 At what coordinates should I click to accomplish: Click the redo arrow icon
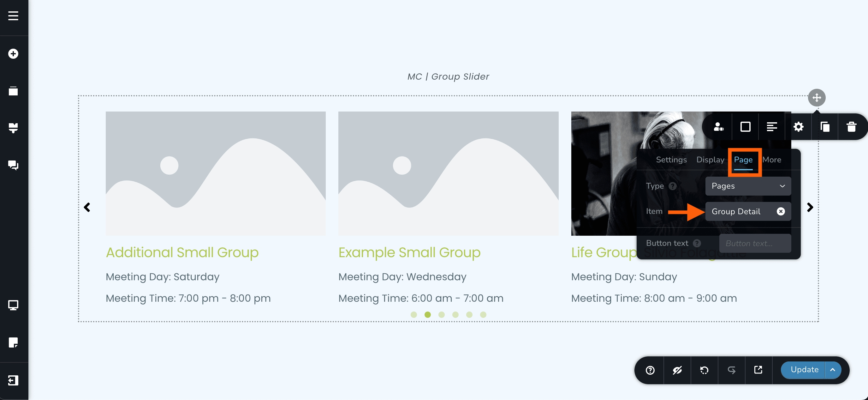tap(731, 370)
